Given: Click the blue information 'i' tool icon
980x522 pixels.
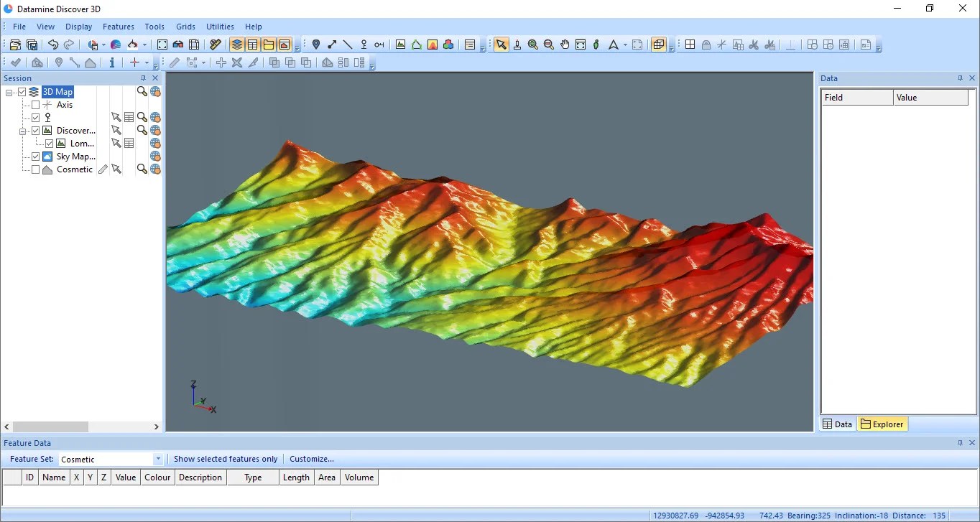Looking at the screenshot, I should 112,62.
